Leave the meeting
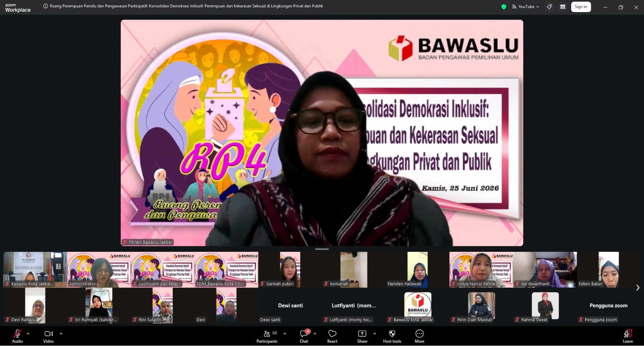The height and width of the screenshot is (346, 644). coord(628,336)
